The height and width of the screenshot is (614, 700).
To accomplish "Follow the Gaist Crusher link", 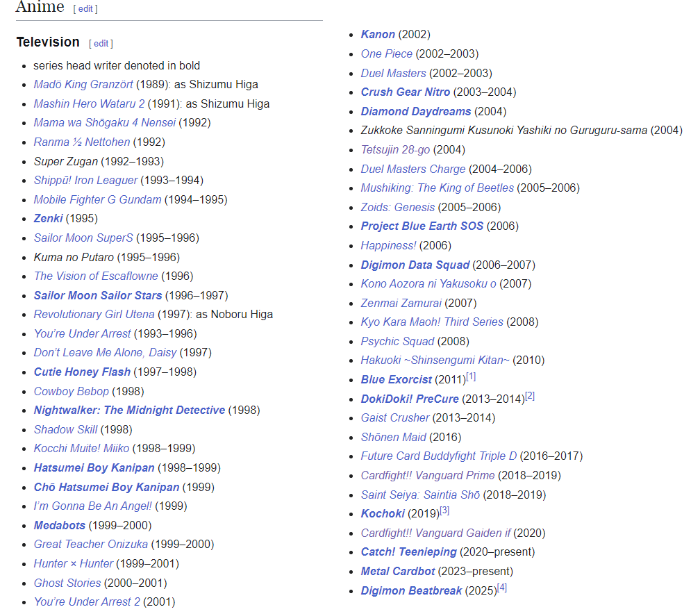I will coord(396,418).
